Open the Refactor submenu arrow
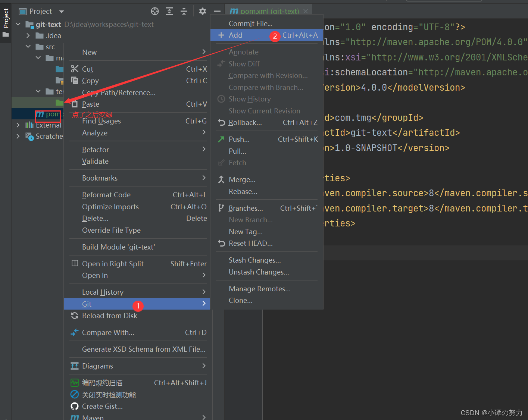The width and height of the screenshot is (528, 420). click(x=204, y=149)
